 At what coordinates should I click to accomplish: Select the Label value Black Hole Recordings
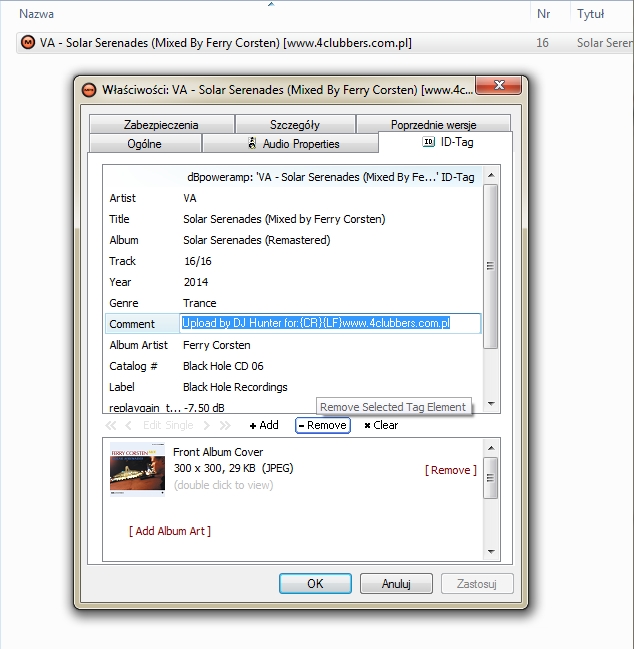[235, 387]
